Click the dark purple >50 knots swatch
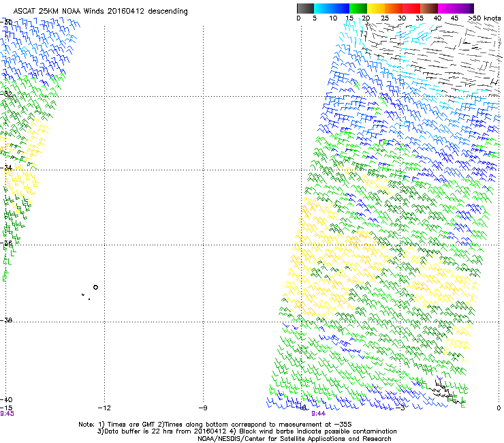 472,8
